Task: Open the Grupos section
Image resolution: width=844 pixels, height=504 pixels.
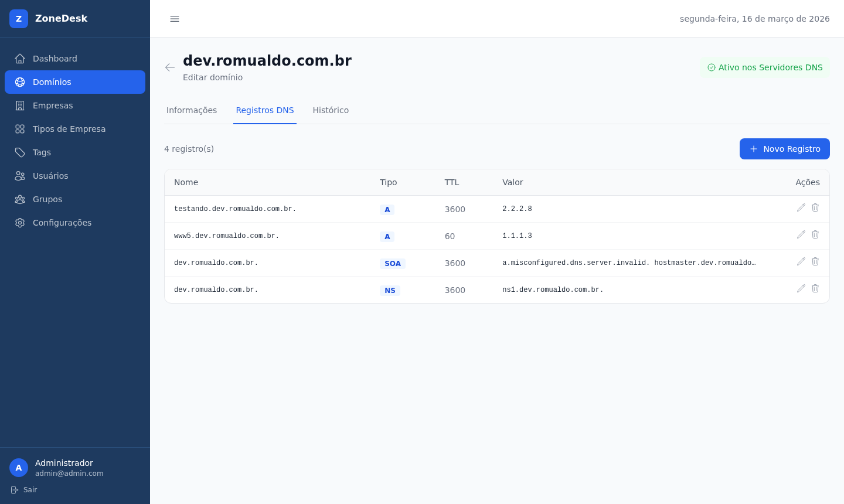Action: [47, 199]
